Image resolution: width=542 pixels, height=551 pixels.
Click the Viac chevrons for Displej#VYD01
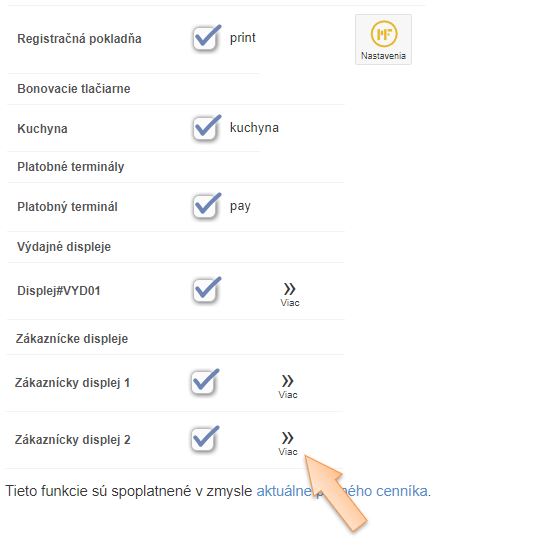[290, 294]
